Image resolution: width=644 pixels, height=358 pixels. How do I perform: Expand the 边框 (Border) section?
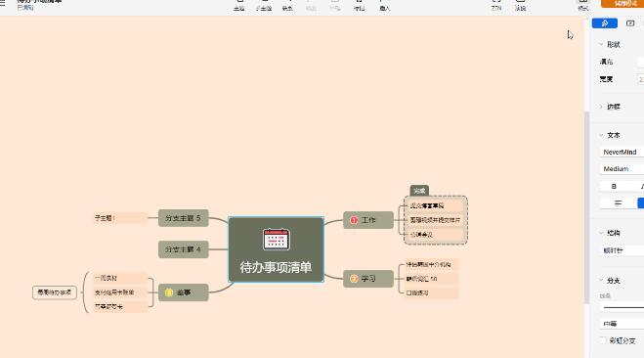[x=601, y=107]
